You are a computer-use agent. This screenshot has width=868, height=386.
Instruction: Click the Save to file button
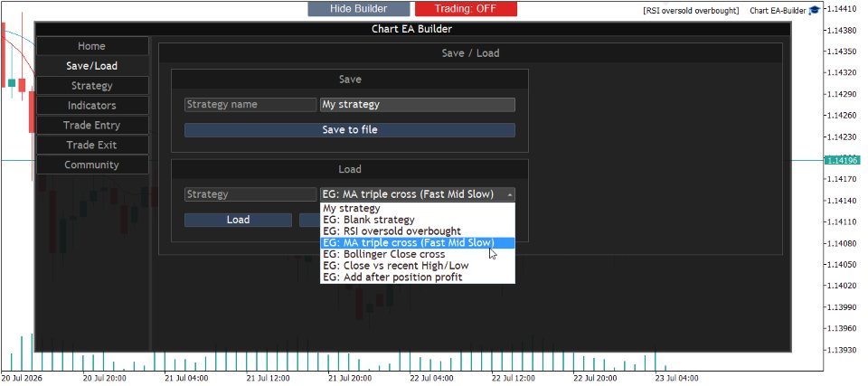350,130
